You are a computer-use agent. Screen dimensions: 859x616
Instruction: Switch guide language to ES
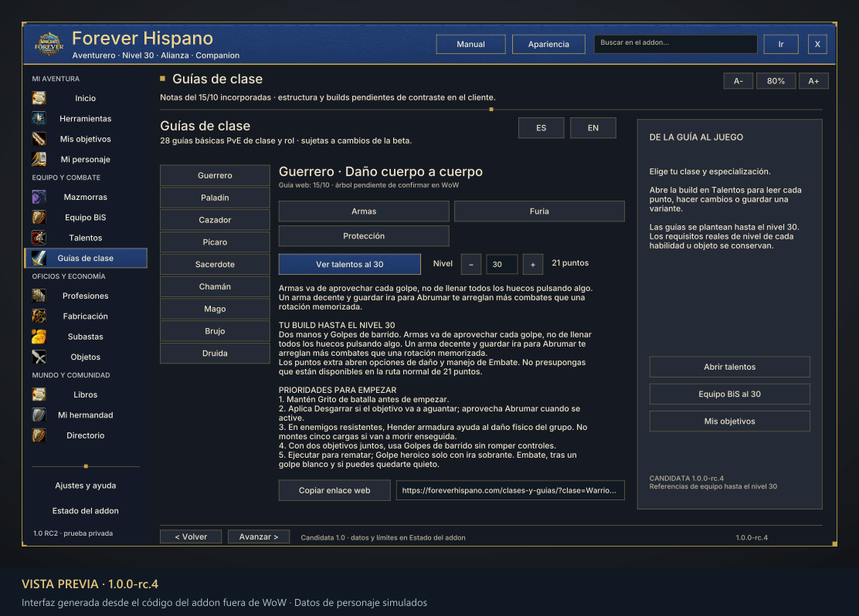[542, 127]
